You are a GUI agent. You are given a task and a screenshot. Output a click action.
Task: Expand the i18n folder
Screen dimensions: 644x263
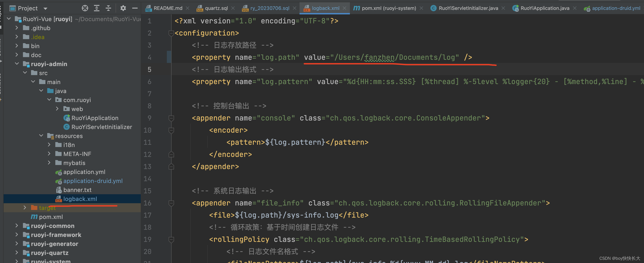49,145
